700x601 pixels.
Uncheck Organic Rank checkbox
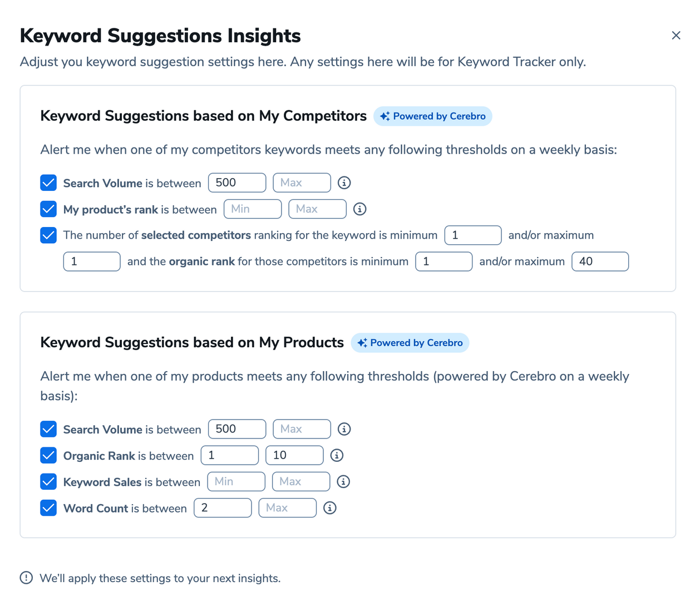click(48, 455)
